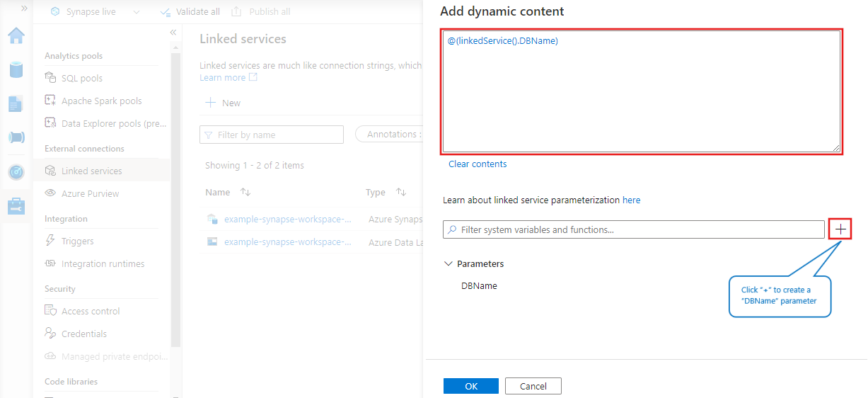Collapse the Parameters section

(448, 263)
